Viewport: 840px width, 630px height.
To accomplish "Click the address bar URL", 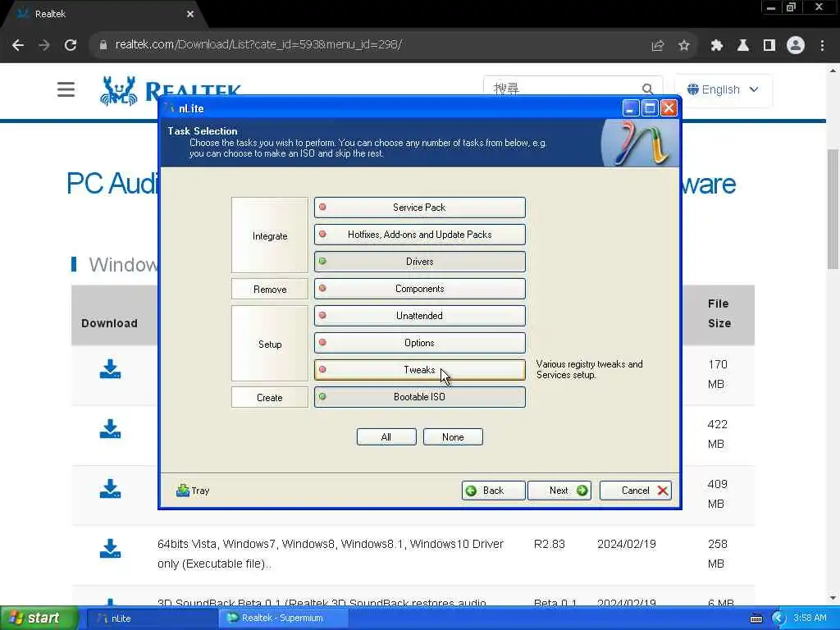I will pos(258,44).
